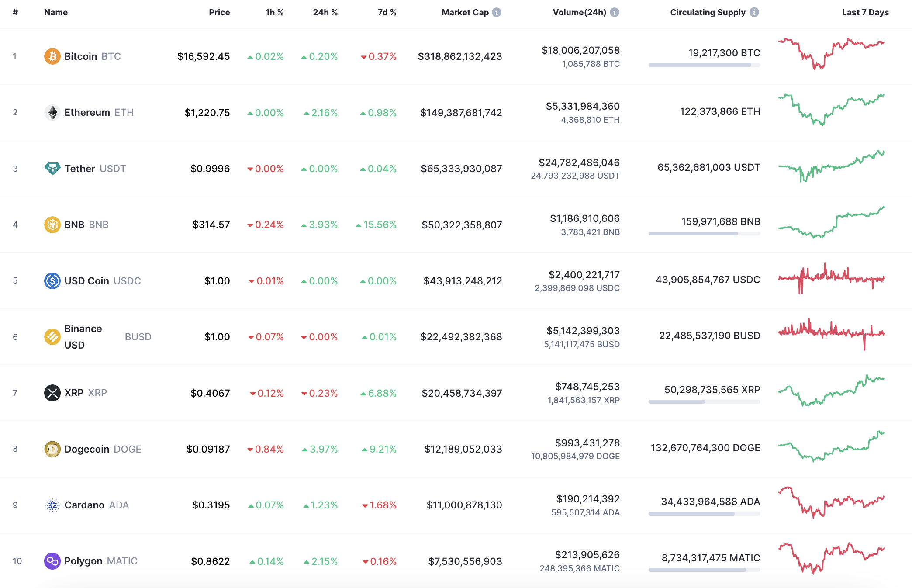This screenshot has width=912, height=588.
Task: Click the Dogecoin logo
Action: pyautogui.click(x=52, y=449)
